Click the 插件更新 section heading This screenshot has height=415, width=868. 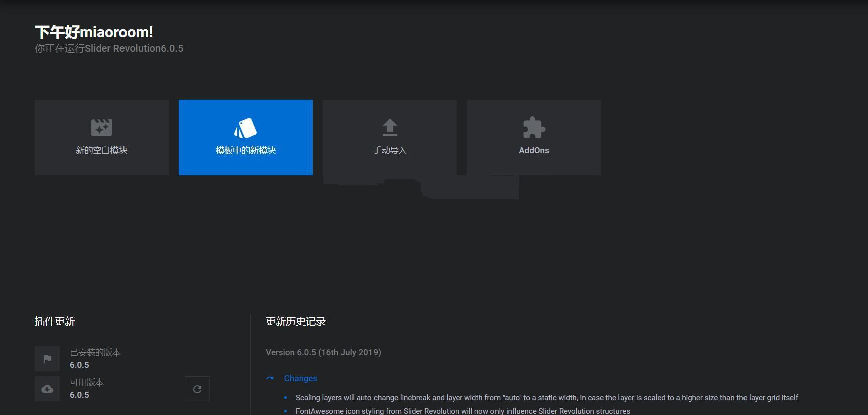tap(55, 321)
